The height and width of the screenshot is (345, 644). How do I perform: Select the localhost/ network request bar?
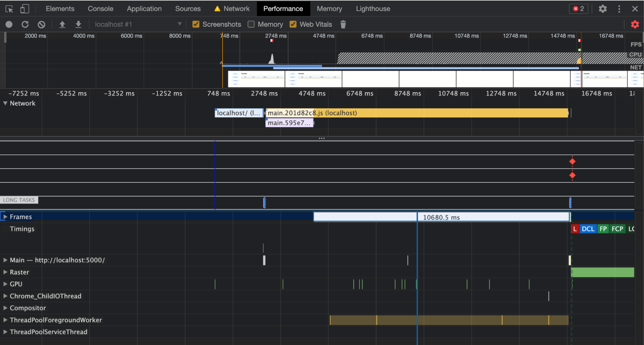tap(239, 113)
